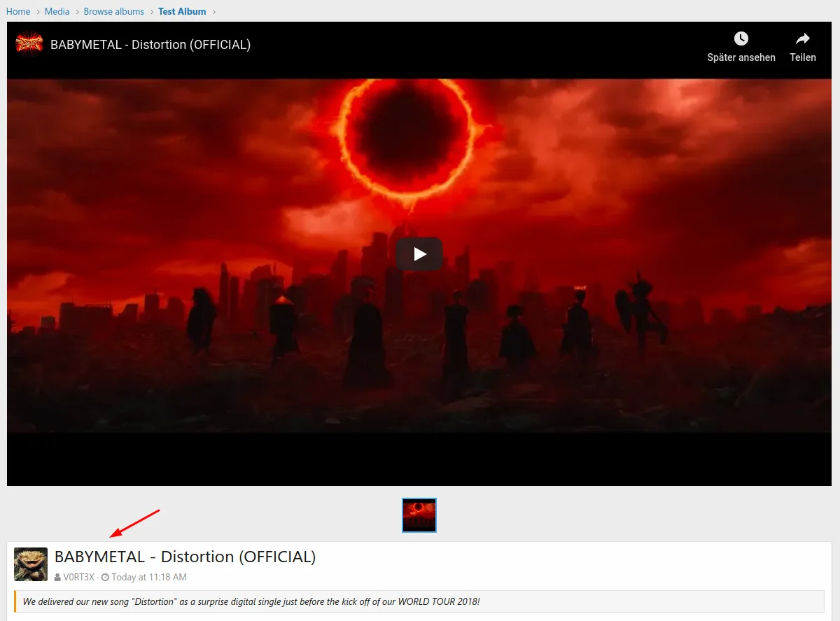Click the Später ansehen text label
The width and height of the screenshot is (840, 621).
click(741, 57)
